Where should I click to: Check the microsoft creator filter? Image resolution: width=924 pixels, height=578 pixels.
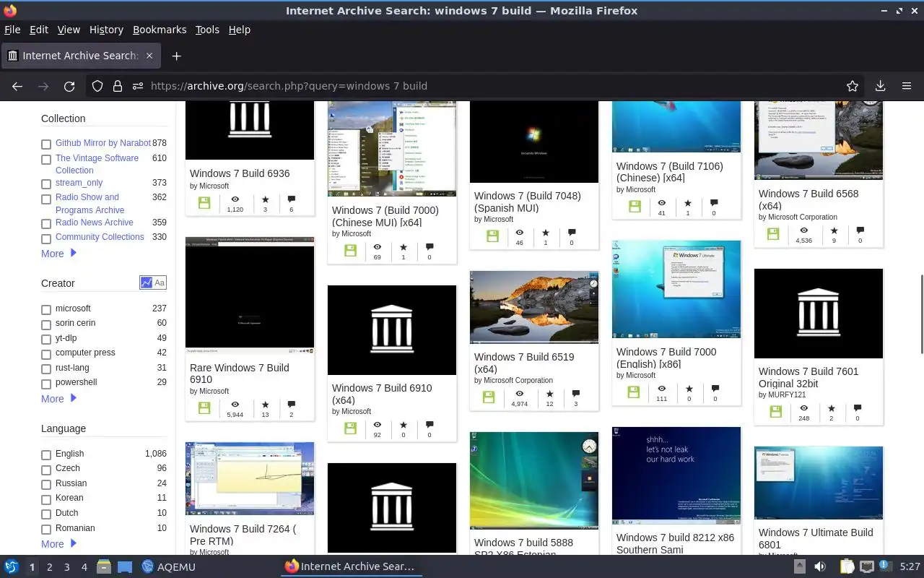(46, 310)
